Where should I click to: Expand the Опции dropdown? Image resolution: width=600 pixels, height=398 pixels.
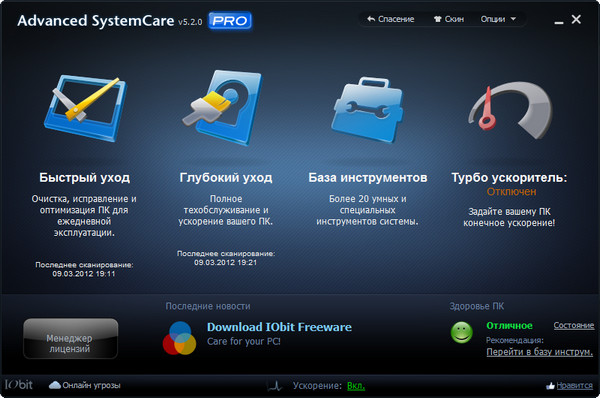click(x=498, y=19)
